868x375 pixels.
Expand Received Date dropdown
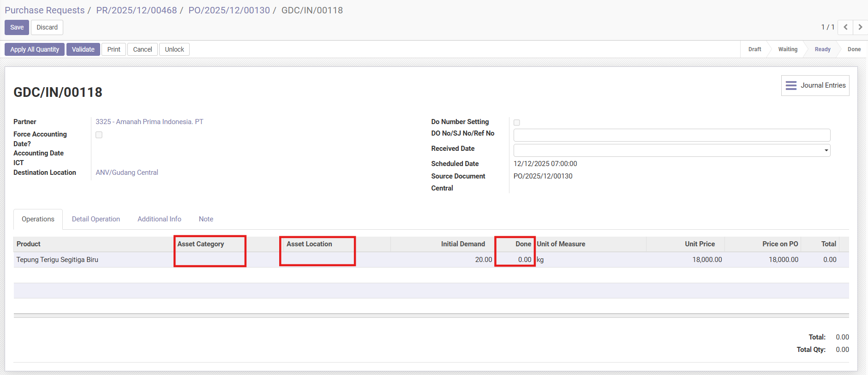[826, 150]
